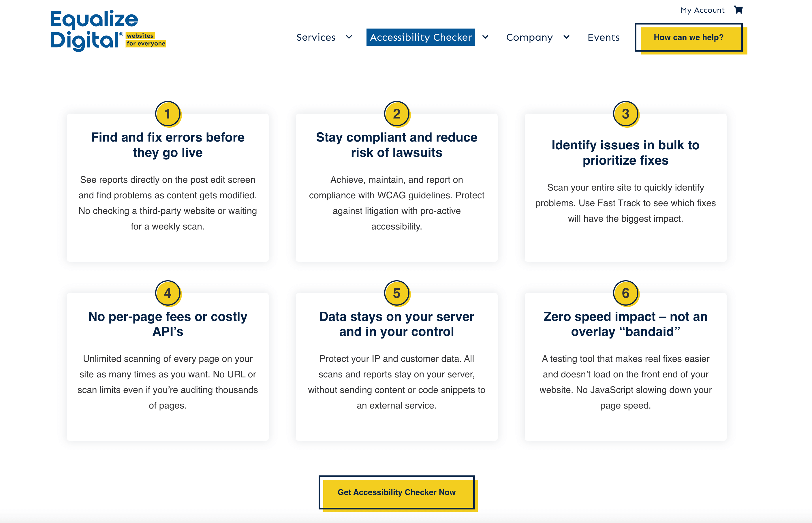
Task: Click the Equalize Digital logo
Action: (108, 31)
